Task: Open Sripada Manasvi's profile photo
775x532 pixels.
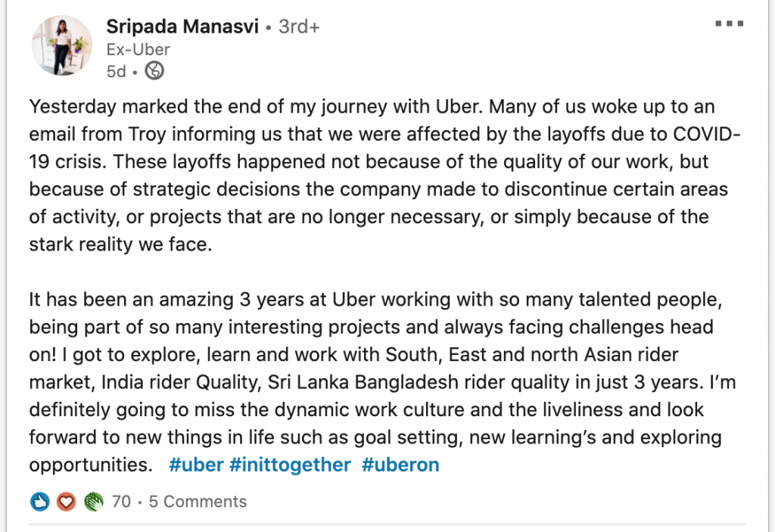Action: (62, 45)
